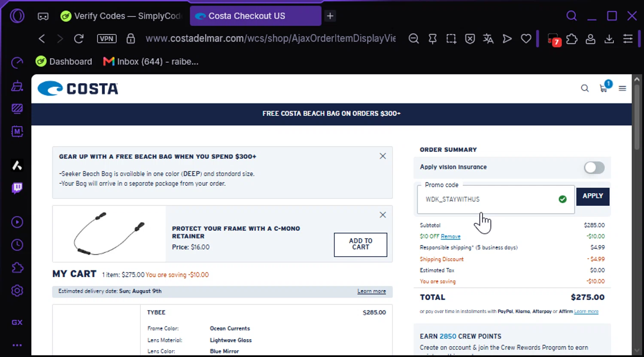This screenshot has height=357, width=644.
Task: Click the Promo code input field
Action: coord(496,200)
